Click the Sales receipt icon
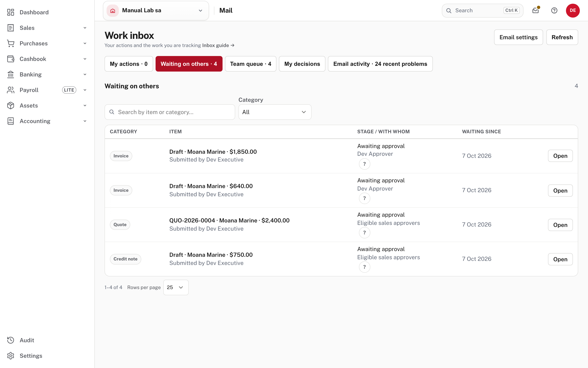 pyautogui.click(x=10, y=28)
